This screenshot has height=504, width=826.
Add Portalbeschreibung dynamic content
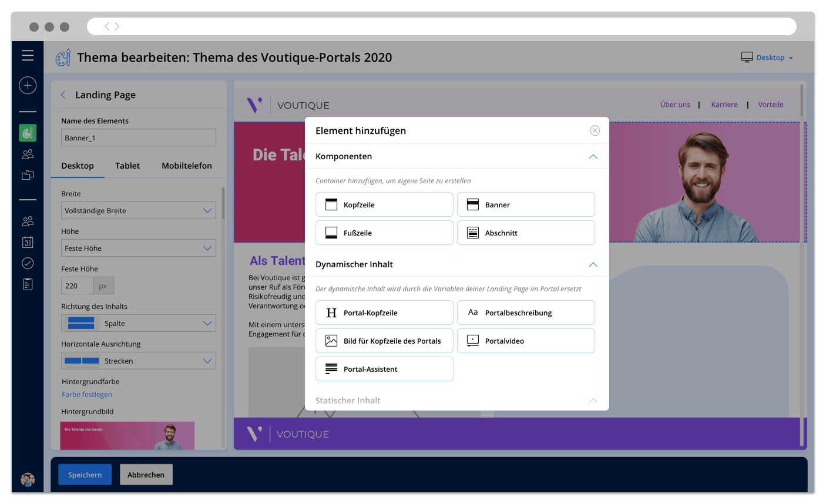pyautogui.click(x=526, y=313)
